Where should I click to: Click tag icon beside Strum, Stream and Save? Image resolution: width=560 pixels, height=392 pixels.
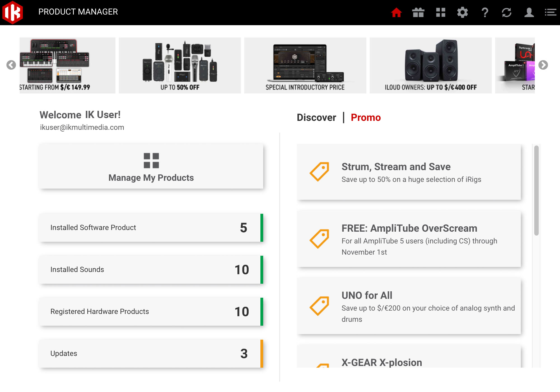tap(319, 172)
